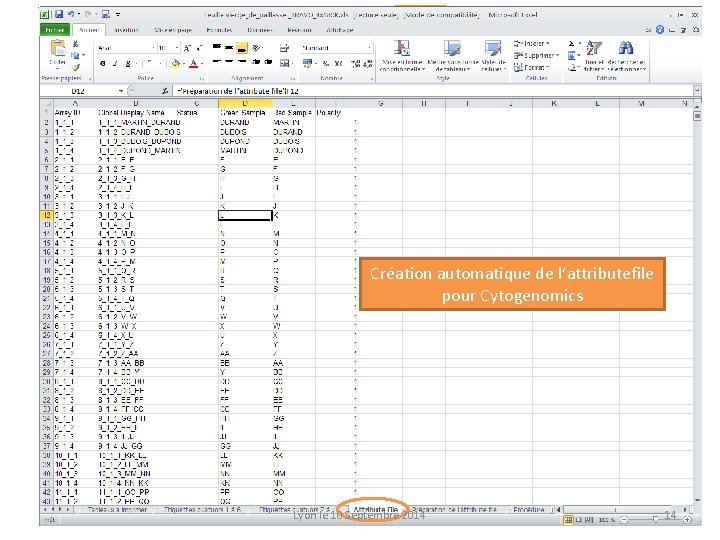Click the format painter brush icon

(x=75, y=67)
